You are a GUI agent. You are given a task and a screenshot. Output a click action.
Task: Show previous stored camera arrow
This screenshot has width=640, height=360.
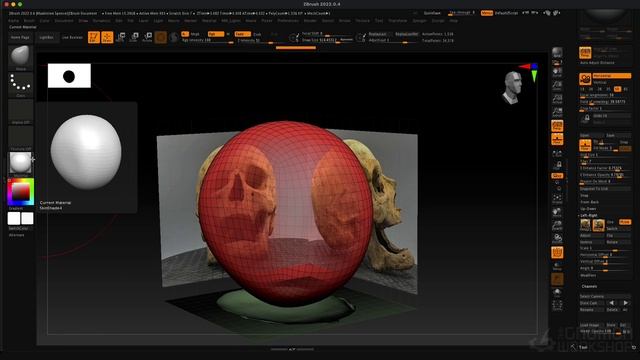click(611, 303)
